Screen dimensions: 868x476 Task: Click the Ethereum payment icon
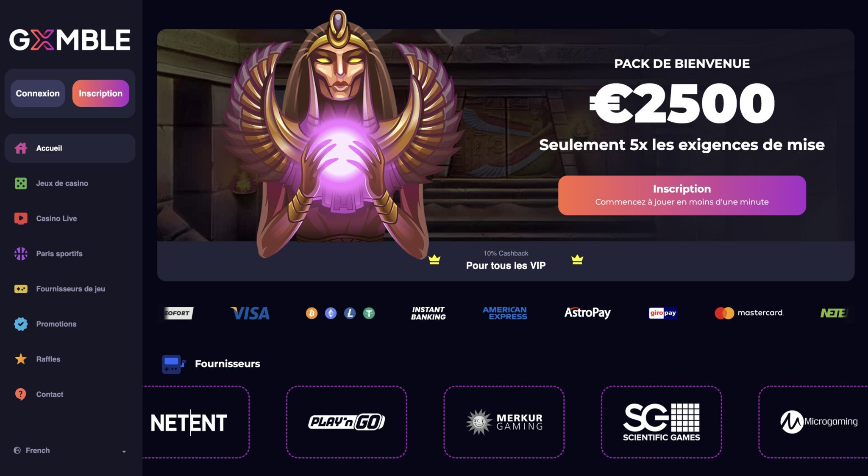pos(331,313)
